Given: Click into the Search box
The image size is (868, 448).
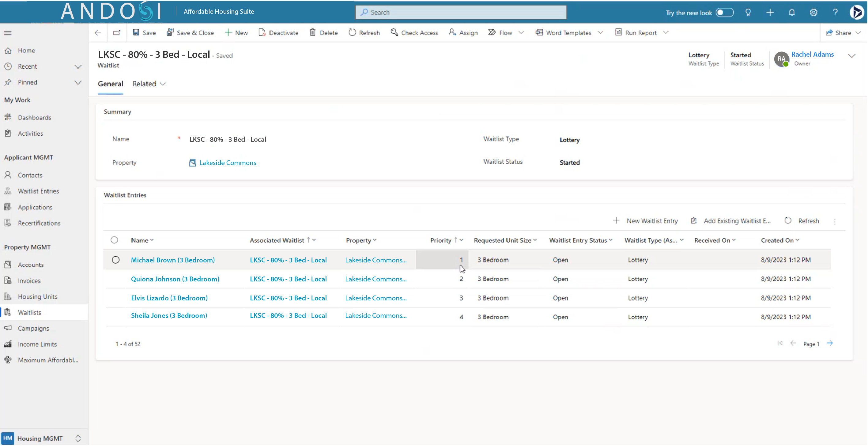Looking at the screenshot, I should point(461,13).
